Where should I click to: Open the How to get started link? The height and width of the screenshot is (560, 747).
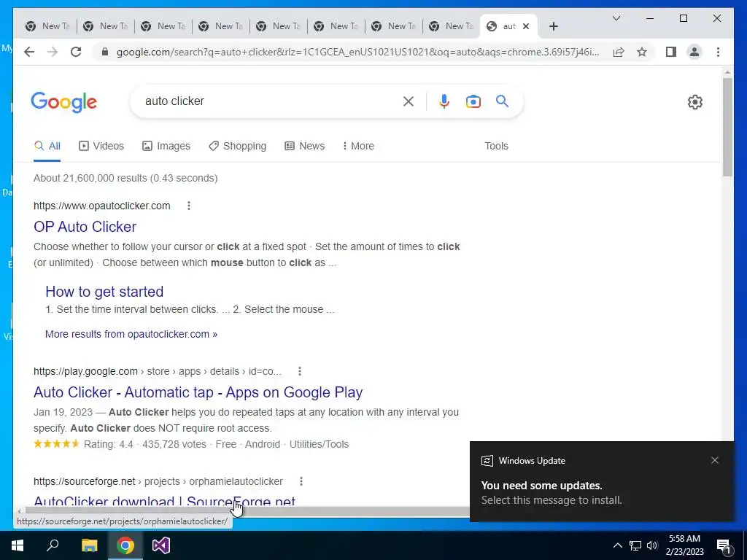(x=104, y=292)
